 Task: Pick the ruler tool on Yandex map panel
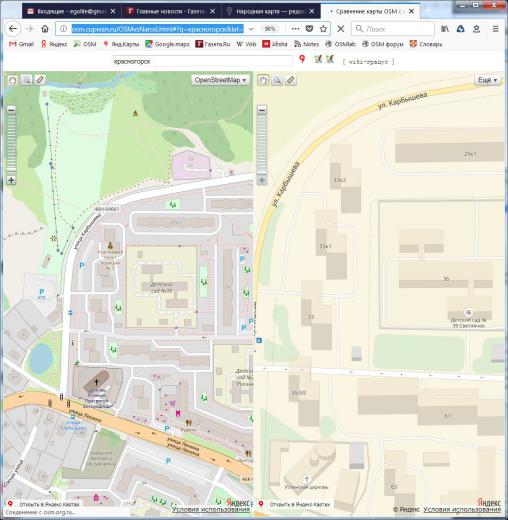click(x=291, y=80)
